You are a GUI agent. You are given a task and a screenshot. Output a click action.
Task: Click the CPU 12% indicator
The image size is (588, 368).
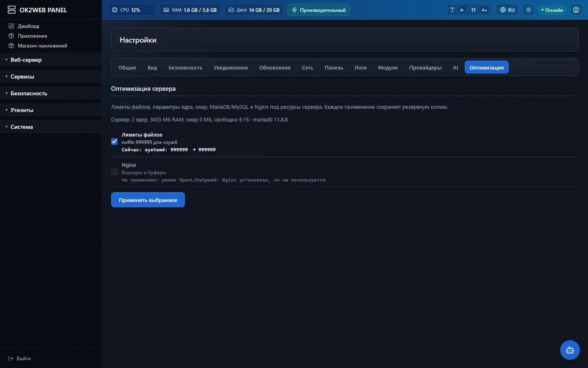[x=131, y=10]
